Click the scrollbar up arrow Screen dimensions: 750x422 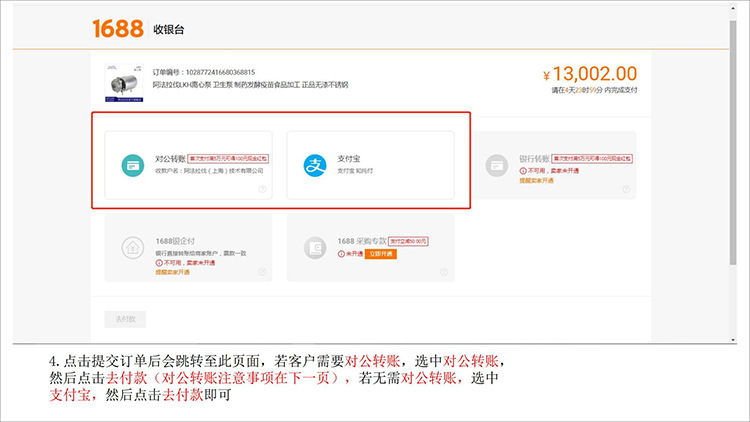[x=733, y=8]
